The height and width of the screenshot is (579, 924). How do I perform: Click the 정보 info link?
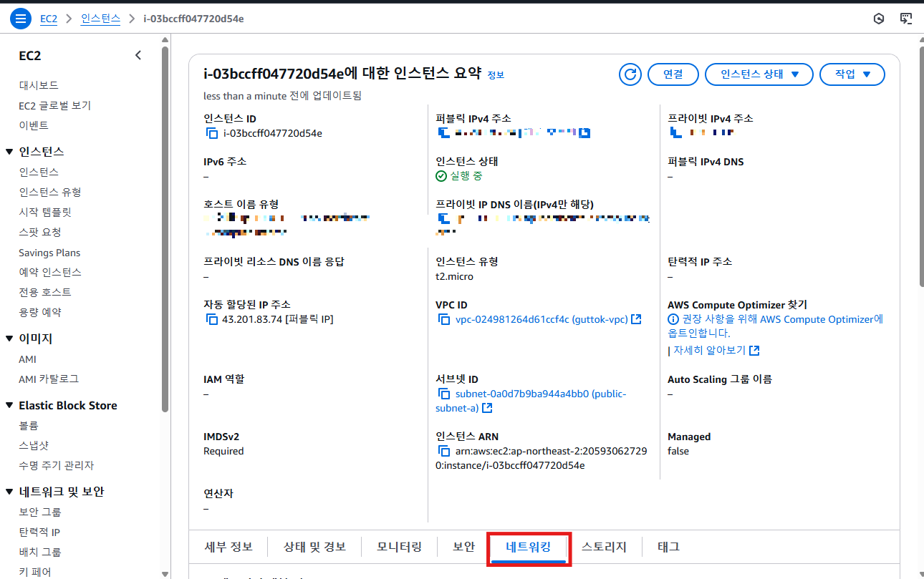[496, 75]
